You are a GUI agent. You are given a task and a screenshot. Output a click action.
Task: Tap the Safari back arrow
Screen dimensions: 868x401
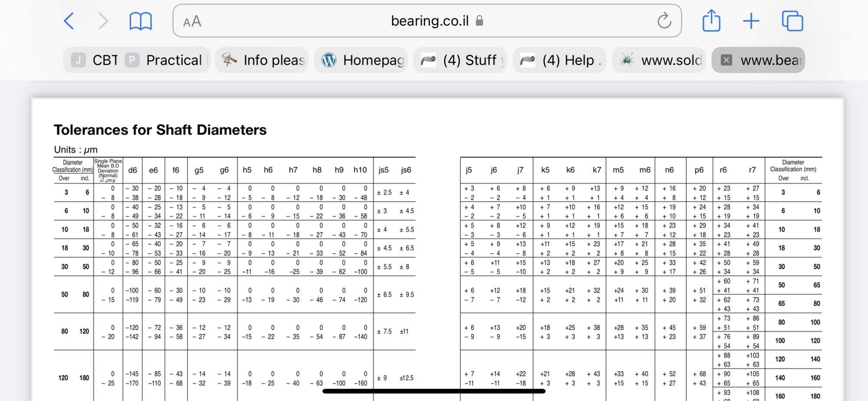(x=69, y=21)
